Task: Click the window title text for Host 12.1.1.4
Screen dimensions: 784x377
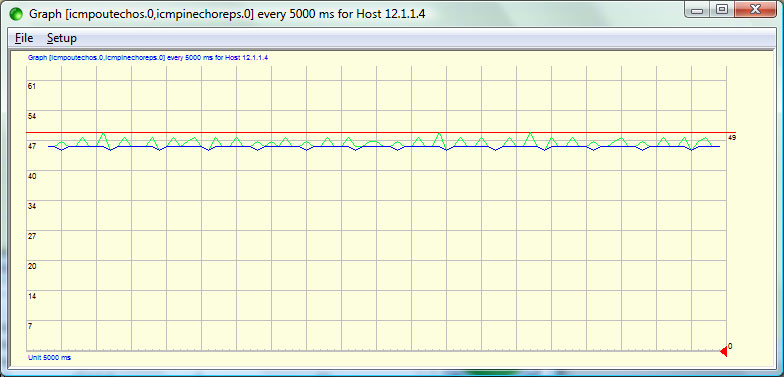Action: point(227,14)
